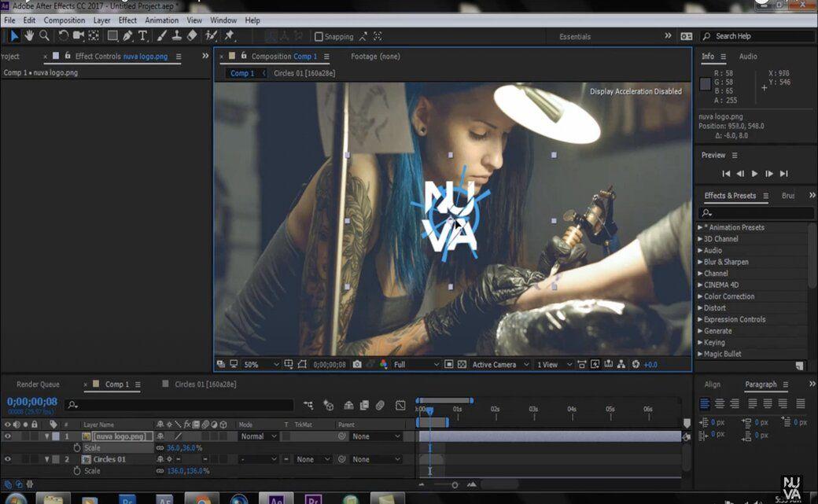Toggle lock on Composition Comp 1 panel
Viewport: 818px width, 504px height.
coord(243,56)
